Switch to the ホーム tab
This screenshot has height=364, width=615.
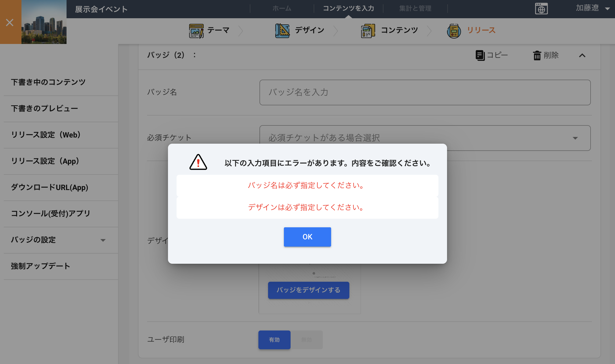[x=282, y=8]
